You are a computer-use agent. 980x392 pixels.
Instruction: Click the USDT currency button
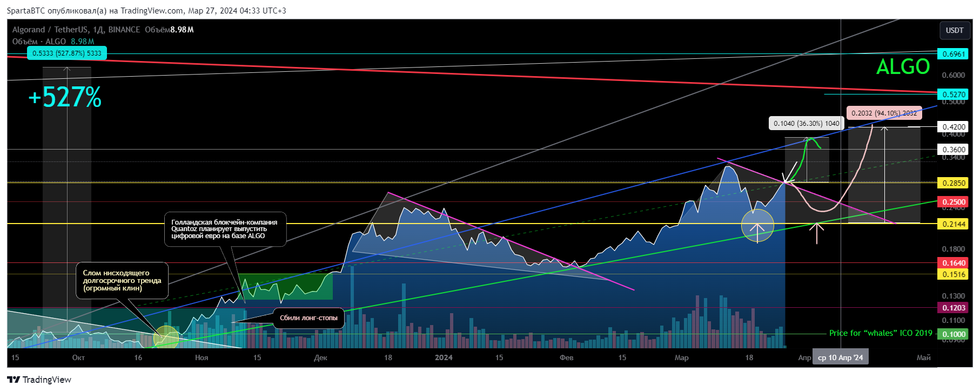pyautogui.click(x=954, y=30)
